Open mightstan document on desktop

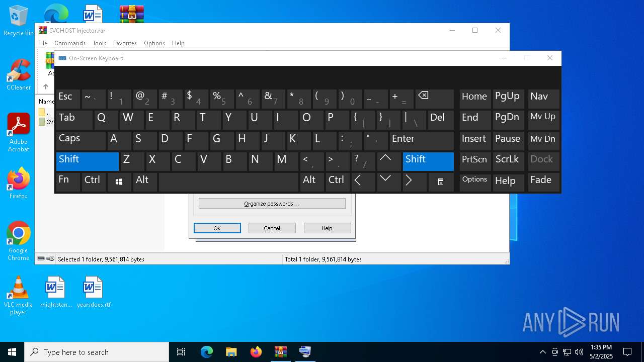tap(55, 292)
